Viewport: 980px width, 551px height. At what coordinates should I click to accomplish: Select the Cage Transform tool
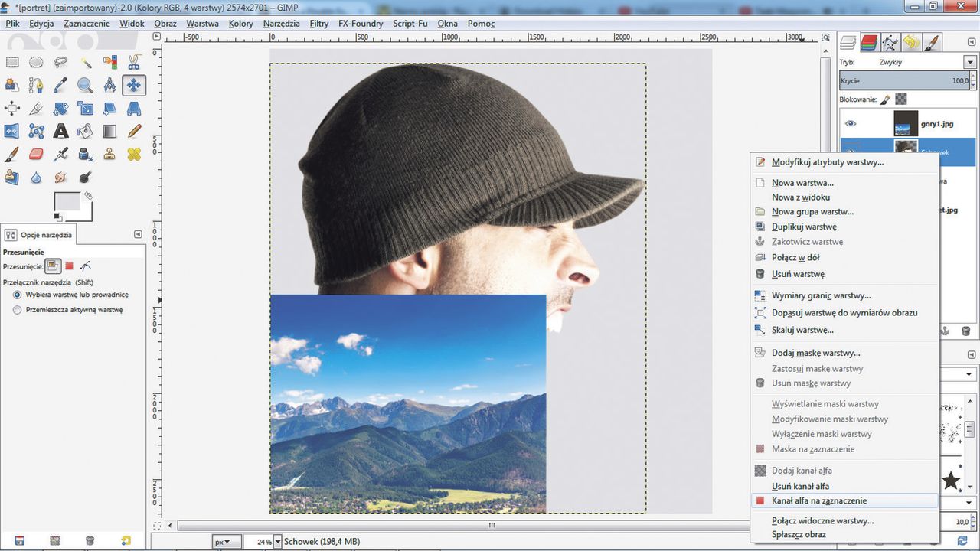pos(36,131)
